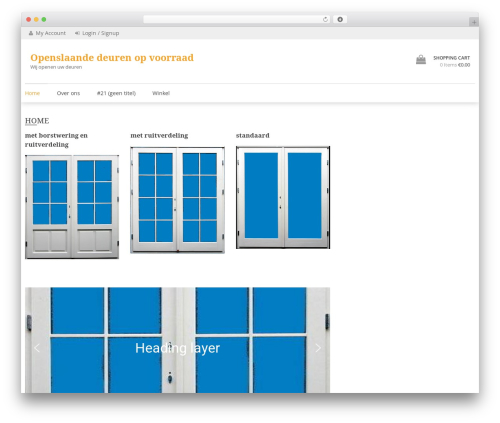Reload page using browser refresh icon
Viewport: 500px width, 423px height.
point(325,19)
